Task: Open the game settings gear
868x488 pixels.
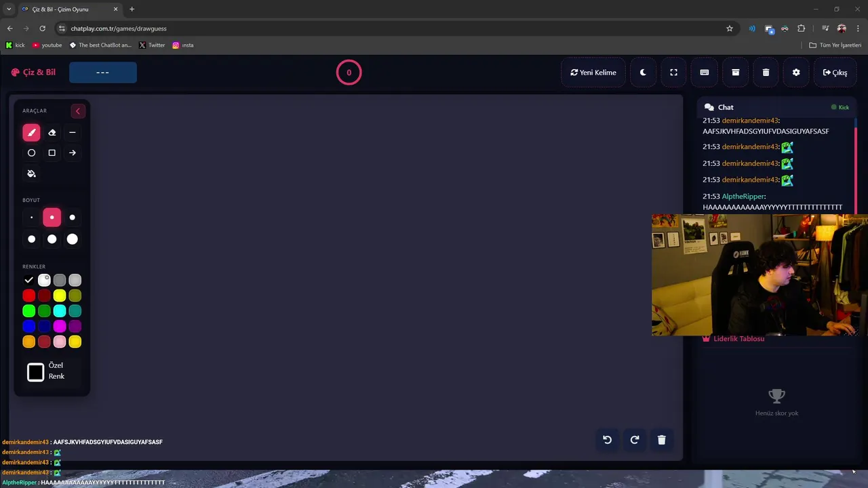Action: click(x=796, y=73)
